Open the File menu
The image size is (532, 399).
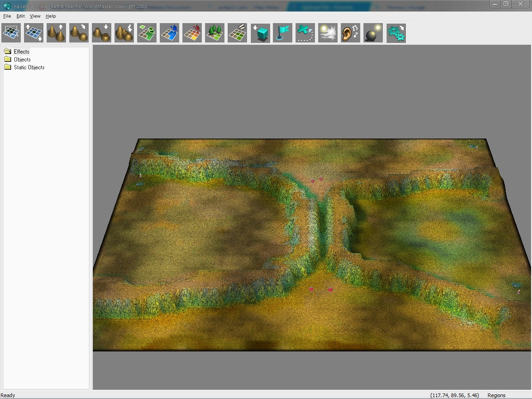point(7,16)
